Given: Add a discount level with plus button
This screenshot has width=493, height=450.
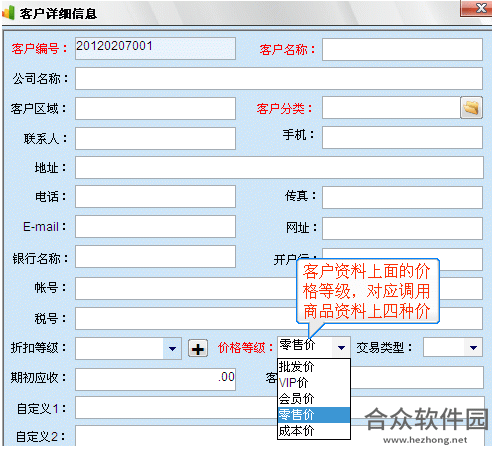Looking at the screenshot, I should coord(198,348).
